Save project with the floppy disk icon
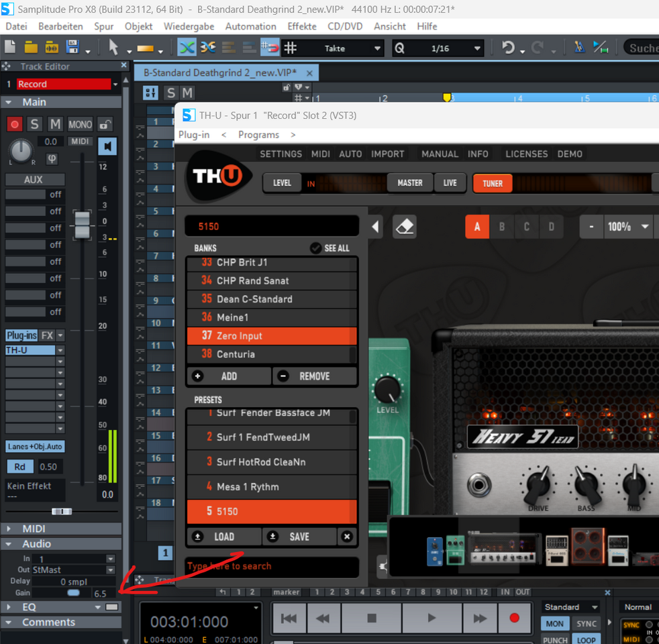 [x=72, y=47]
